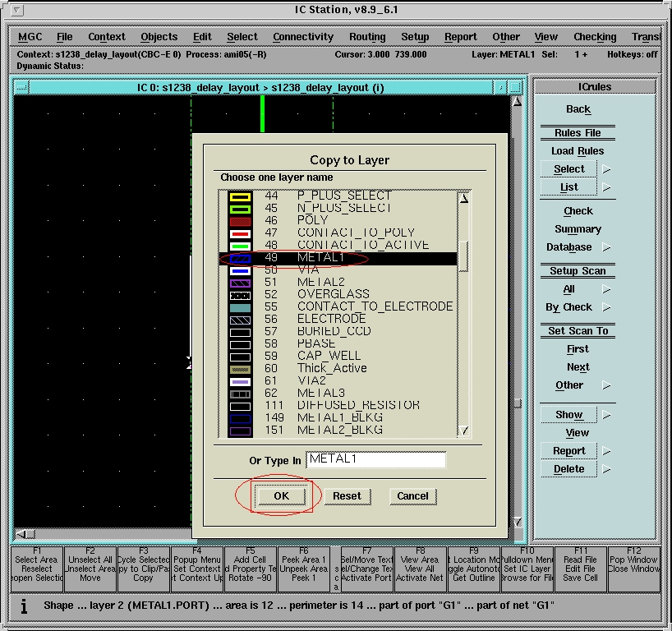Viewport: 672px width, 631px height.
Task: Reset the Copy to Layer dialog
Action: (x=347, y=496)
